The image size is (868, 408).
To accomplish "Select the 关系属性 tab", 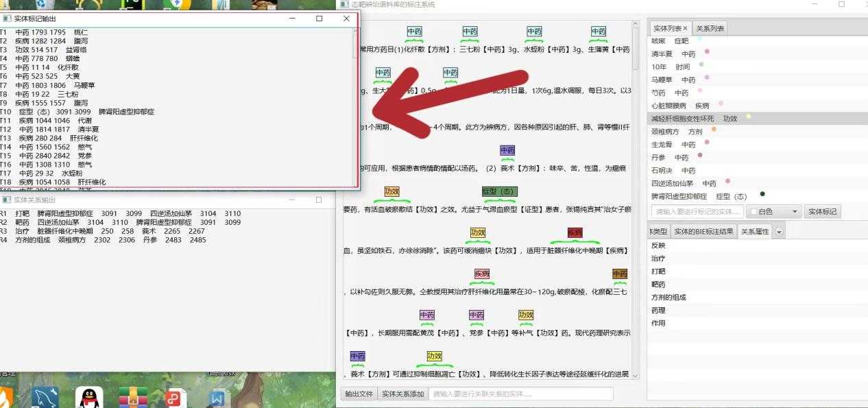I will point(754,232).
